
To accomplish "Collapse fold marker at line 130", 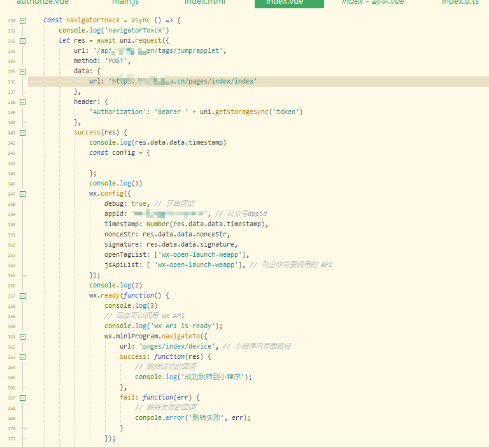I will pos(22,20).
